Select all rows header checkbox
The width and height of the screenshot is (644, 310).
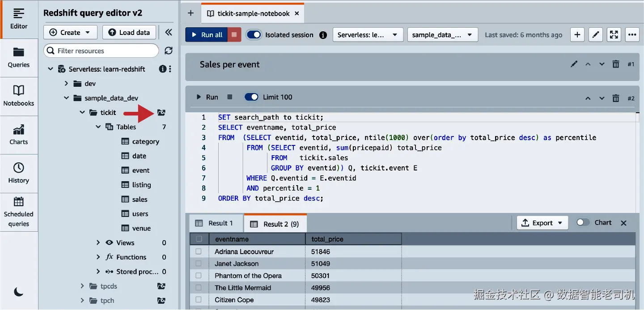199,239
